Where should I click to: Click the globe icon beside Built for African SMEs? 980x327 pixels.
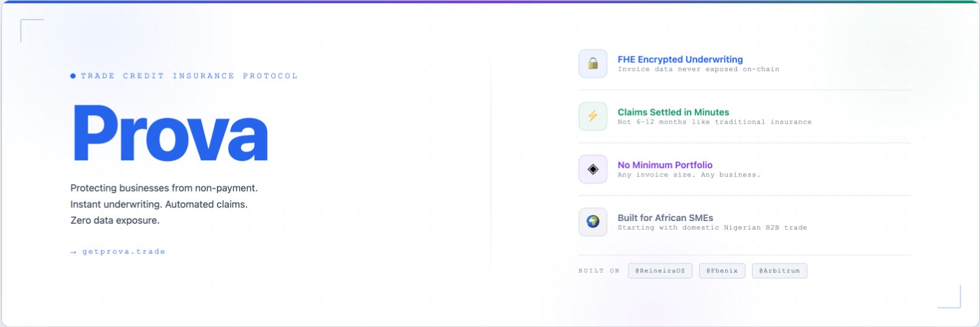coord(593,222)
